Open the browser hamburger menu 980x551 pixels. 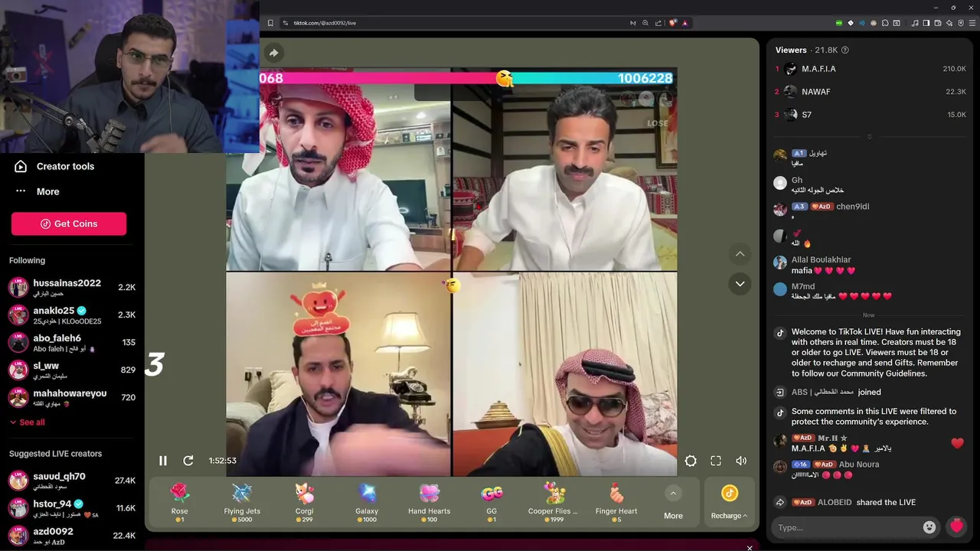point(972,23)
